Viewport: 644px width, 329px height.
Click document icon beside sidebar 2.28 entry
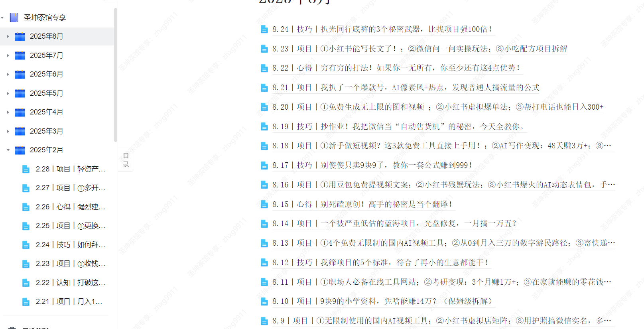click(x=26, y=169)
